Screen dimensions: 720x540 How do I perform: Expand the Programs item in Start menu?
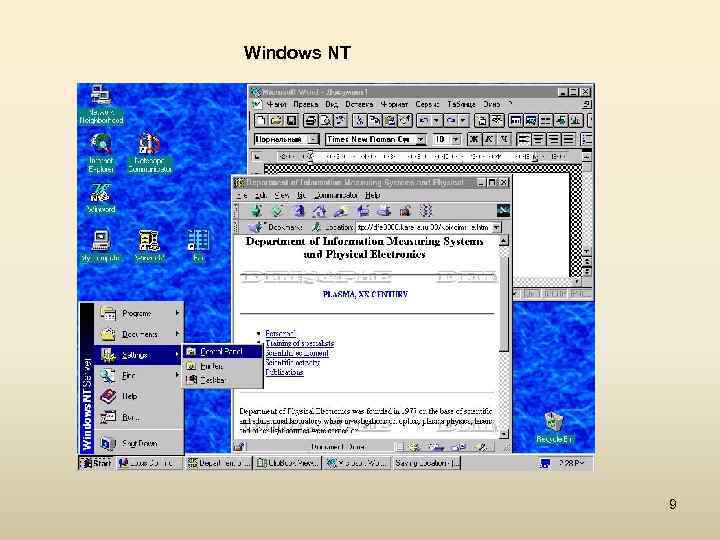(x=138, y=313)
